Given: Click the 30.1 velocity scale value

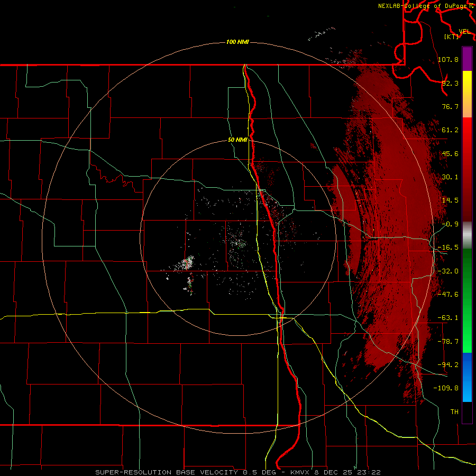Looking at the screenshot, I should pyautogui.click(x=450, y=177).
